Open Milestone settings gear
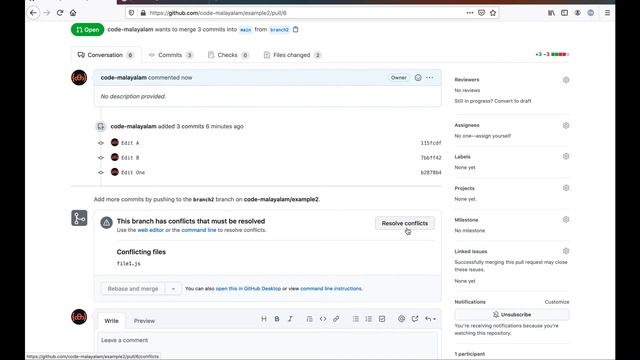The image size is (640, 360). pos(566,219)
